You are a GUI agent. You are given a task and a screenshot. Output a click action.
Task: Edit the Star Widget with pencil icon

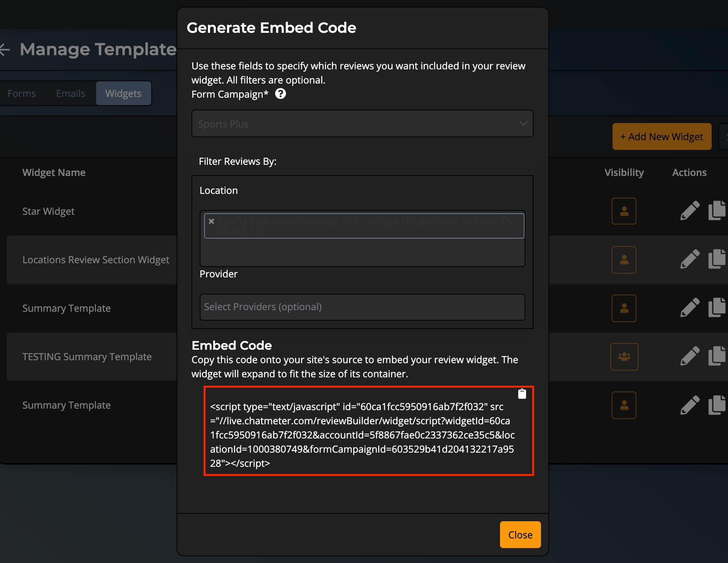pos(690,211)
